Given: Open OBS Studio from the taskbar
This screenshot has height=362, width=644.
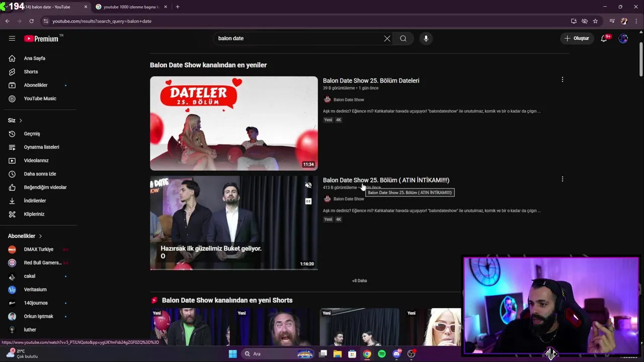Looking at the screenshot, I should pyautogui.click(x=411, y=354).
